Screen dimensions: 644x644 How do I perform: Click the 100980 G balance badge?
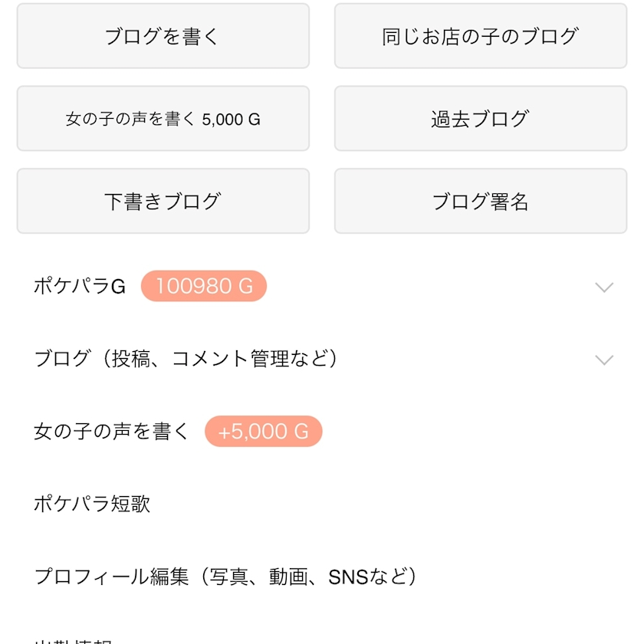coord(203,286)
